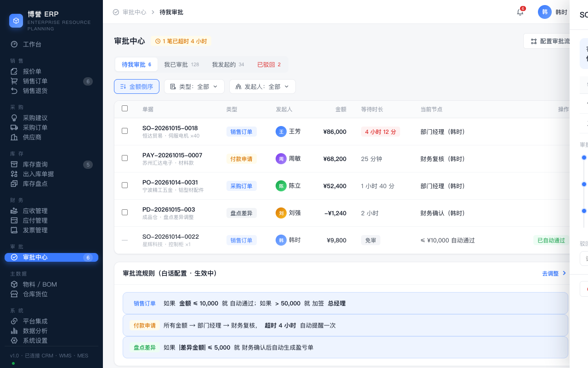The height and width of the screenshot is (368, 588).
Task: Click the 已自动通过 status badge
Action: (551, 240)
